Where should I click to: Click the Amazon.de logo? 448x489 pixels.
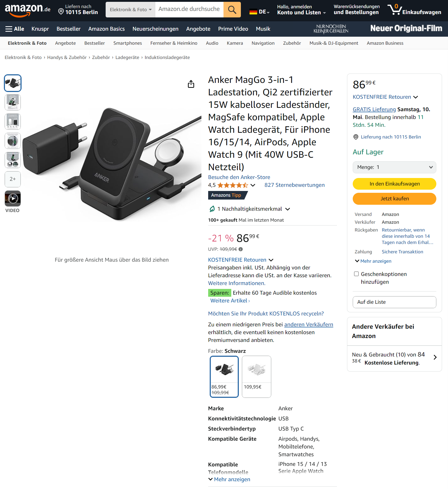tap(28, 10)
